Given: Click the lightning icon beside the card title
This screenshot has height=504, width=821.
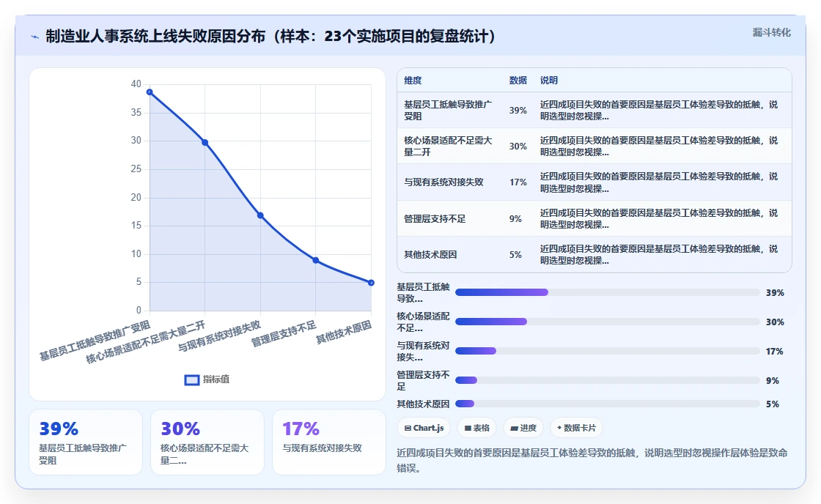Looking at the screenshot, I should (x=35, y=37).
